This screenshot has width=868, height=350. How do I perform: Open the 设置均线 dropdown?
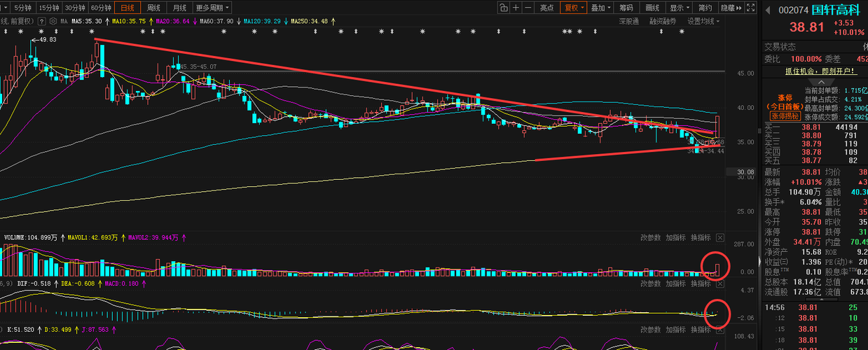tap(703, 22)
